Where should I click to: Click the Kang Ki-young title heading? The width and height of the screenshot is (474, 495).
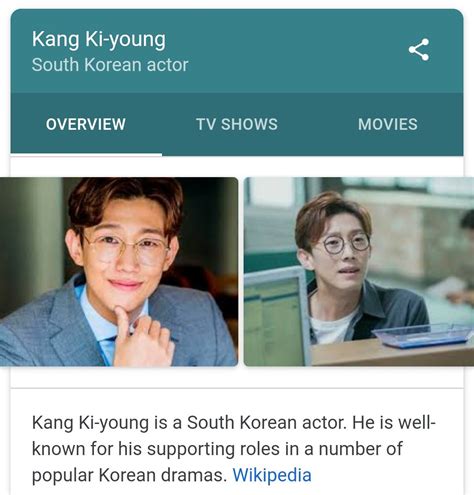click(99, 40)
